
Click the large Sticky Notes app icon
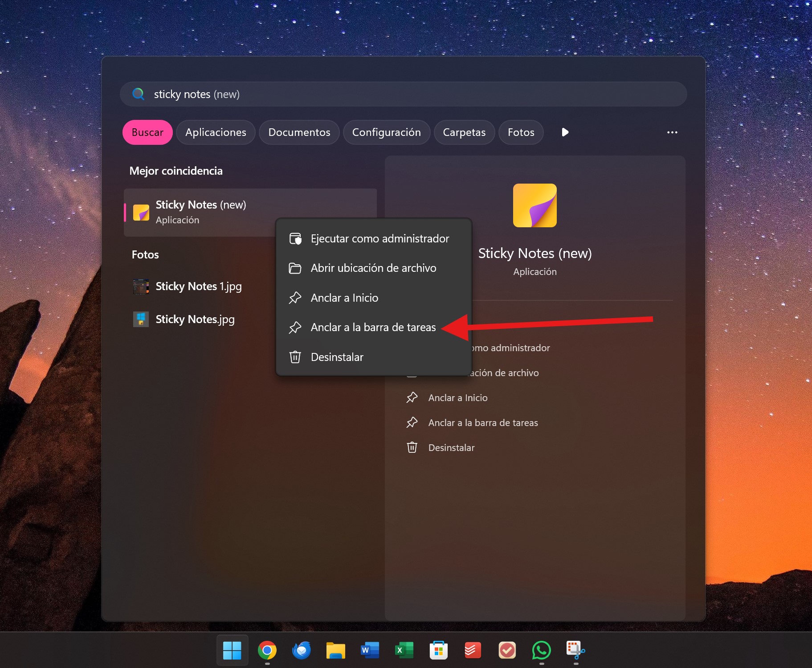point(535,205)
